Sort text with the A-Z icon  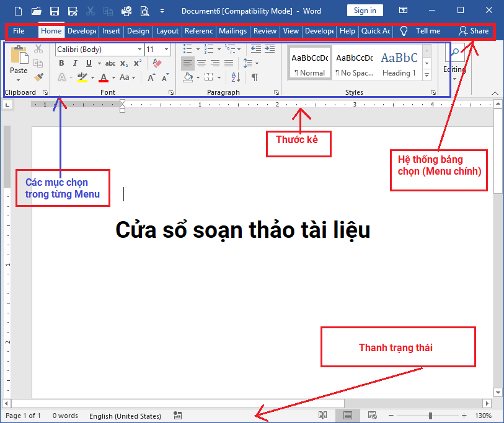[x=236, y=77]
